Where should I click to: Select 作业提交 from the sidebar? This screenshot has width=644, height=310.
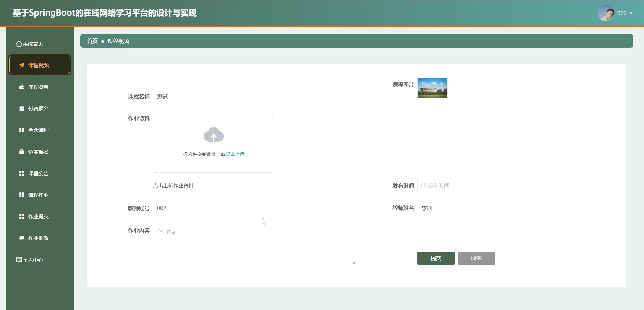[x=38, y=217]
